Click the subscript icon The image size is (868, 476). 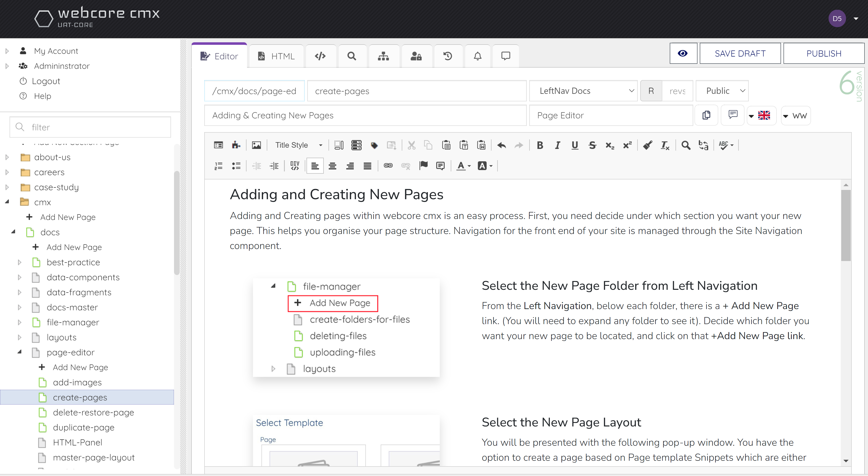[609, 145]
